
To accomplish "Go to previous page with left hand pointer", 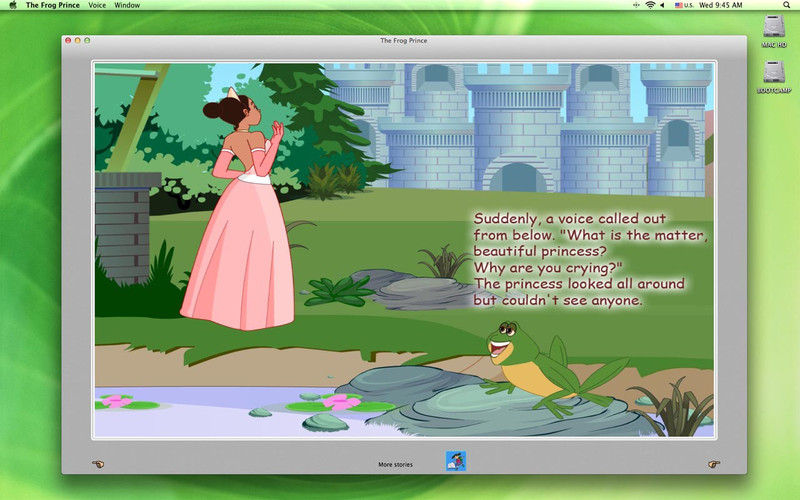I will (97, 464).
